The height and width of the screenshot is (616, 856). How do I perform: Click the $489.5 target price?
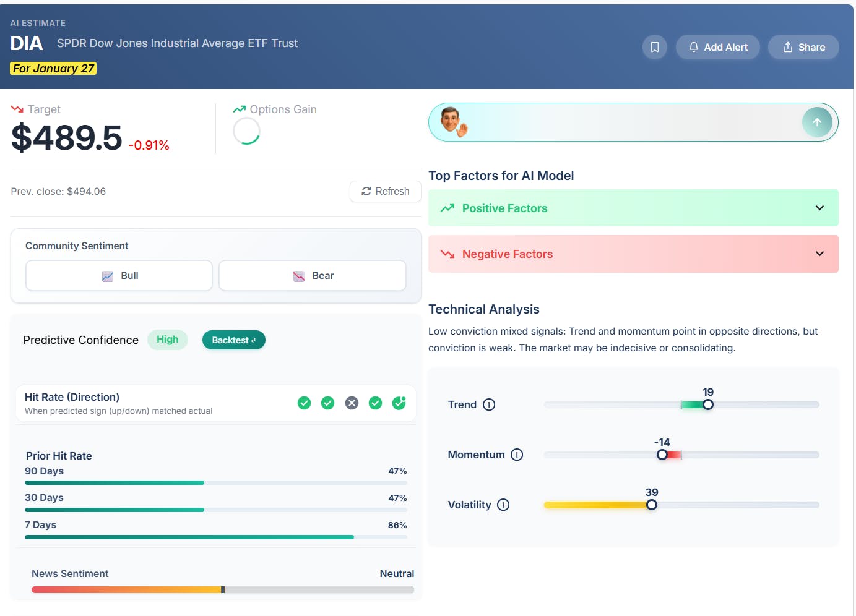[67, 137]
